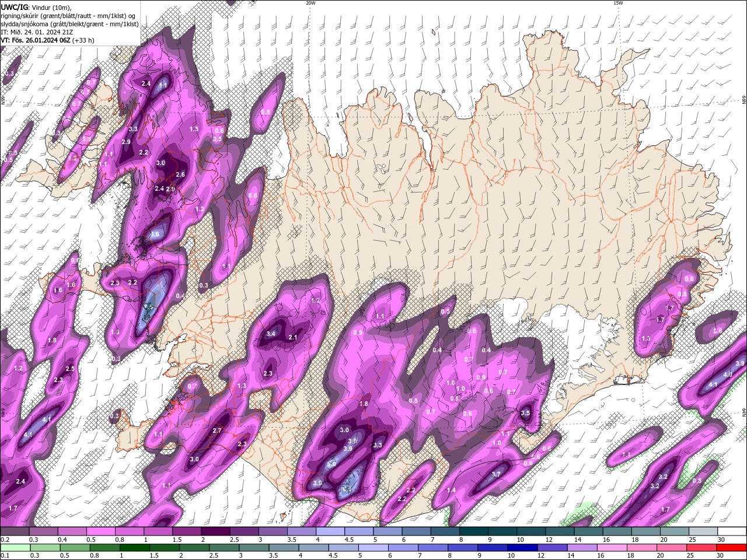Click the white swatch after 30 on upper legend
747x560 pixels.
coord(732,531)
